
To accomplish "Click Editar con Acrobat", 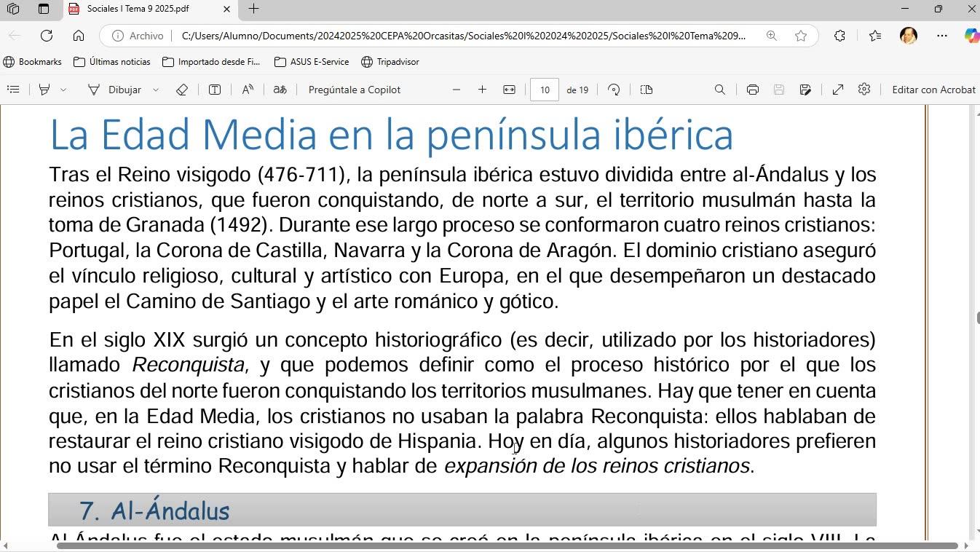I will [934, 90].
